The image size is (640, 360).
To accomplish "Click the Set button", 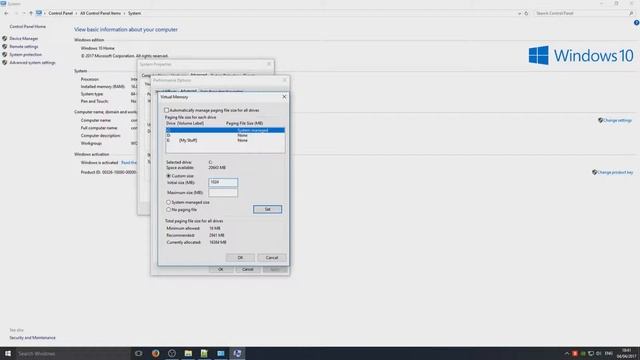I will (267, 209).
